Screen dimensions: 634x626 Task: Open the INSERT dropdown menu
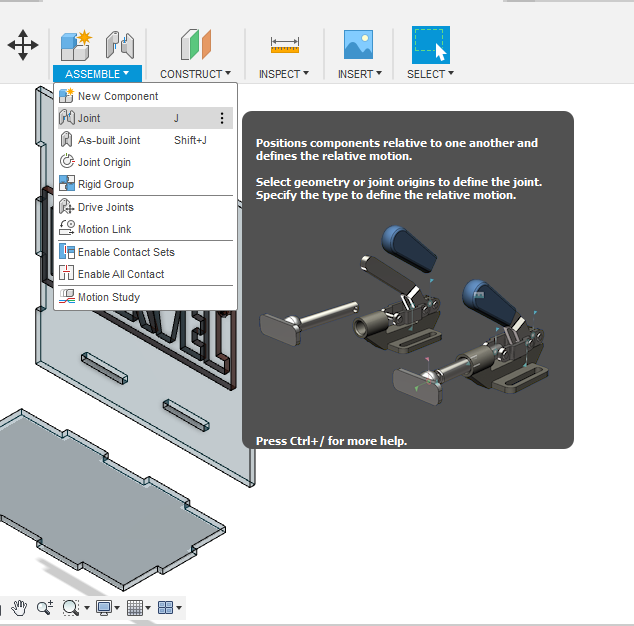point(359,74)
